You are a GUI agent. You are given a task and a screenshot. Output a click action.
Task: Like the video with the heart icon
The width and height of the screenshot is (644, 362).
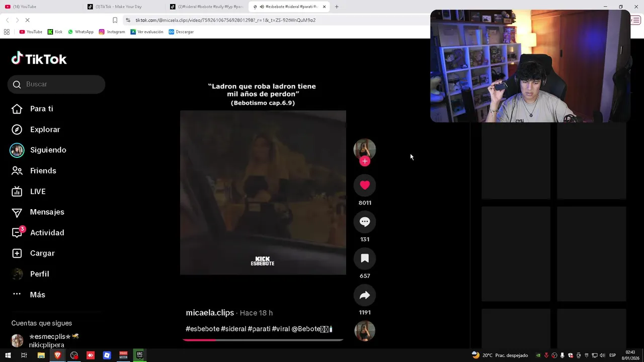(365, 185)
